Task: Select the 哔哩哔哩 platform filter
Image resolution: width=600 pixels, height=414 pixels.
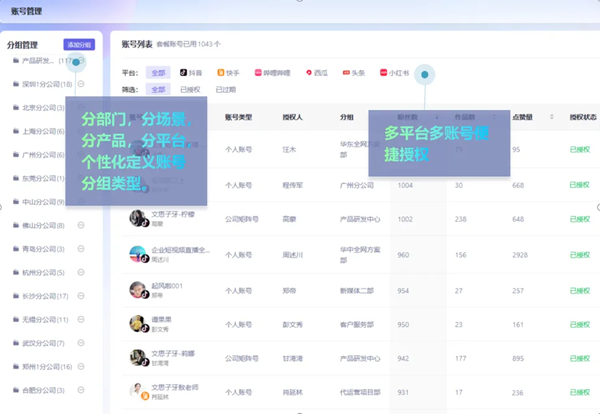Action: tap(273, 73)
